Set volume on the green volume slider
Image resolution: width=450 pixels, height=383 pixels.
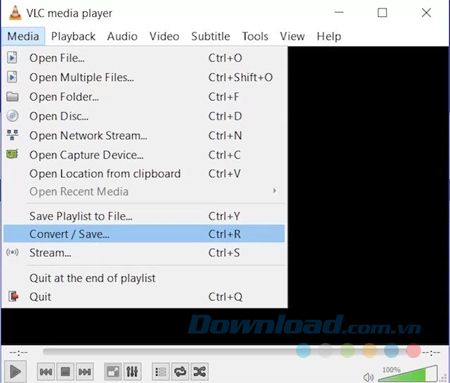tap(408, 374)
